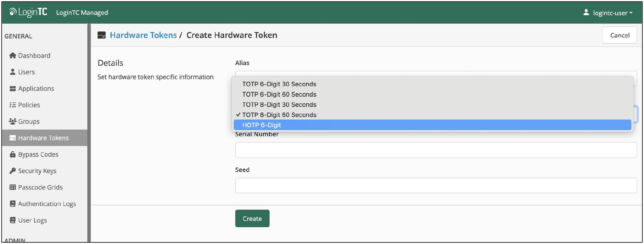Click the Passcode Grids table icon

click(x=12, y=187)
